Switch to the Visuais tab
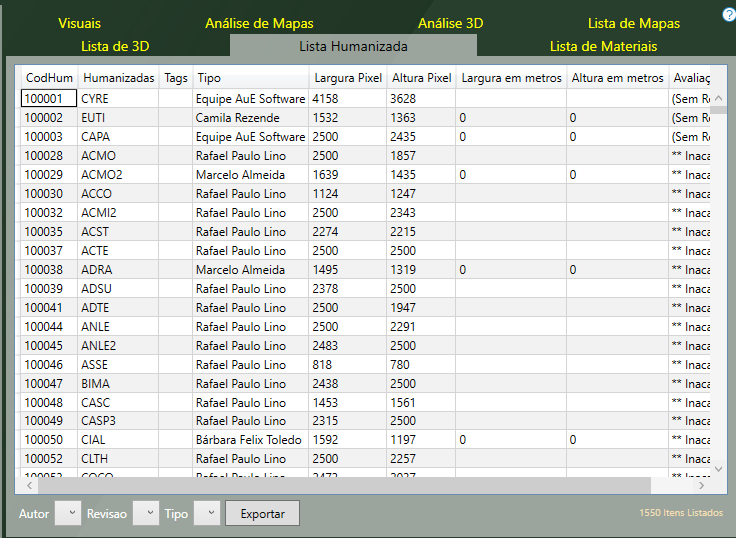This screenshot has height=538, width=736. [x=80, y=23]
